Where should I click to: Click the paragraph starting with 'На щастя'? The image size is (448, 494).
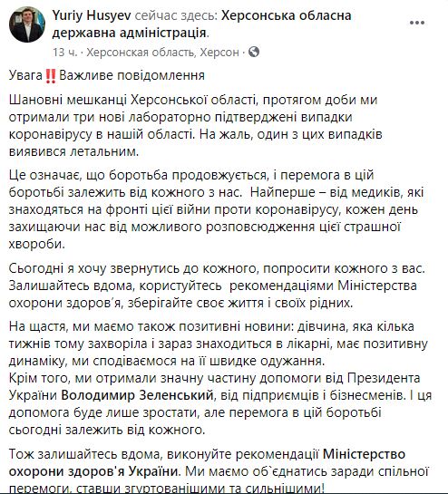[x=219, y=344]
